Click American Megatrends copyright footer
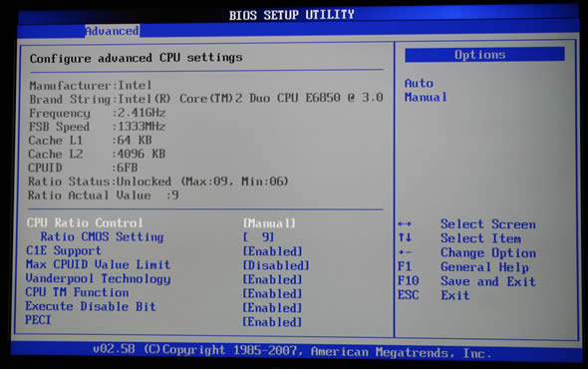 (x=292, y=351)
